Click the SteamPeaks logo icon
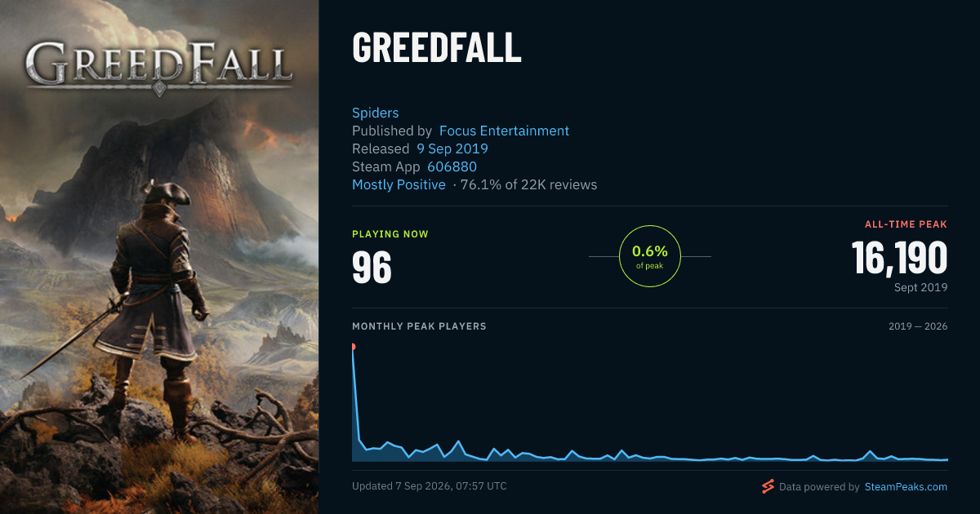This screenshot has height=514, width=980. pos(768,487)
